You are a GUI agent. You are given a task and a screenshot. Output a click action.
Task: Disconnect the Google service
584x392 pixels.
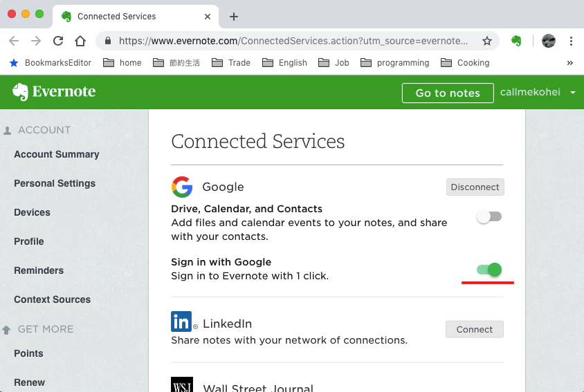[x=475, y=187]
